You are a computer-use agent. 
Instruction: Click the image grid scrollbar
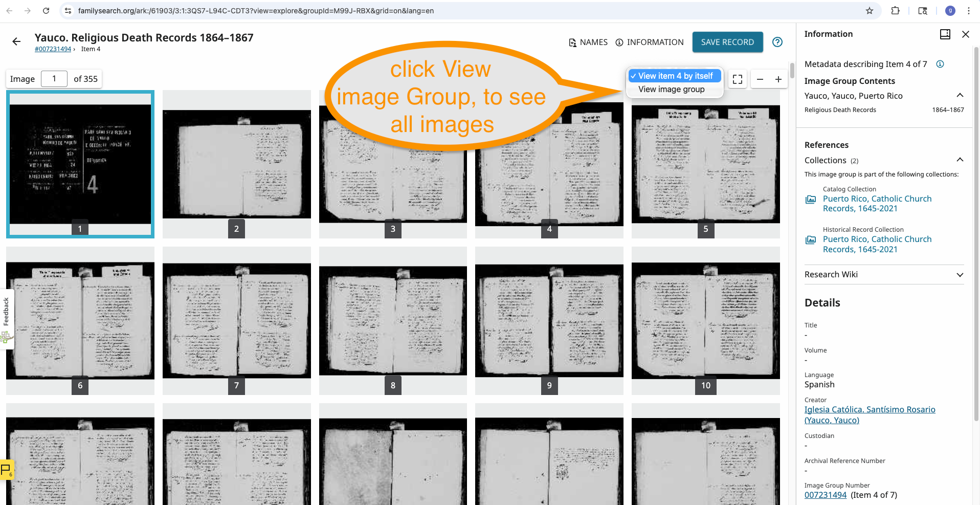(x=792, y=70)
